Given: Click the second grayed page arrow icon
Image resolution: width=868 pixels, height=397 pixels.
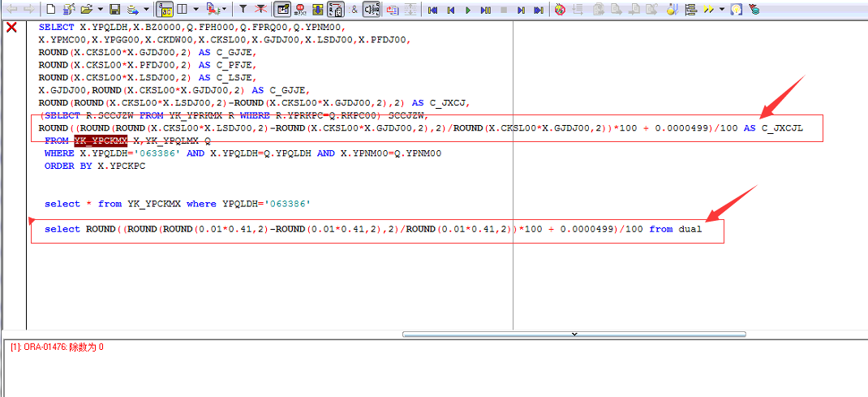Looking at the screenshot, I should [617, 9].
